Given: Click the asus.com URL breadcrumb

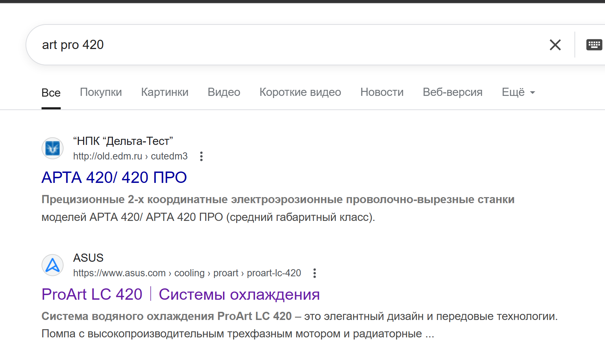Looking at the screenshot, I should pyautogui.click(x=187, y=273).
